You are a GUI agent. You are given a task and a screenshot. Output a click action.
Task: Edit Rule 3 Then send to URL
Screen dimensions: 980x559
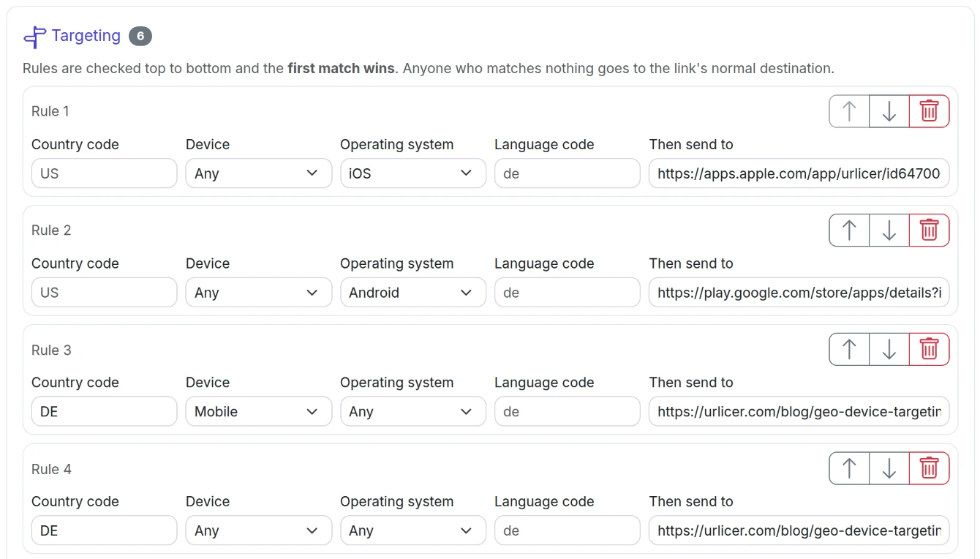click(x=799, y=411)
